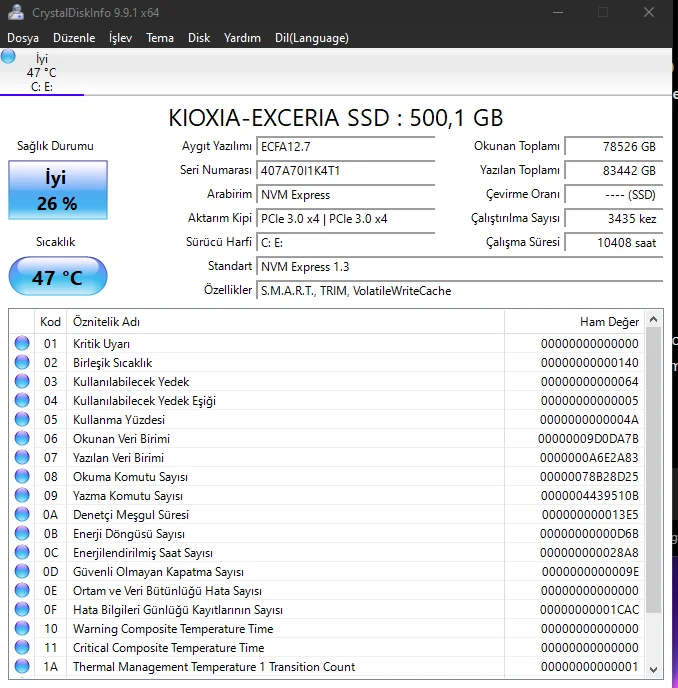Open the İşlev menu

(120, 38)
